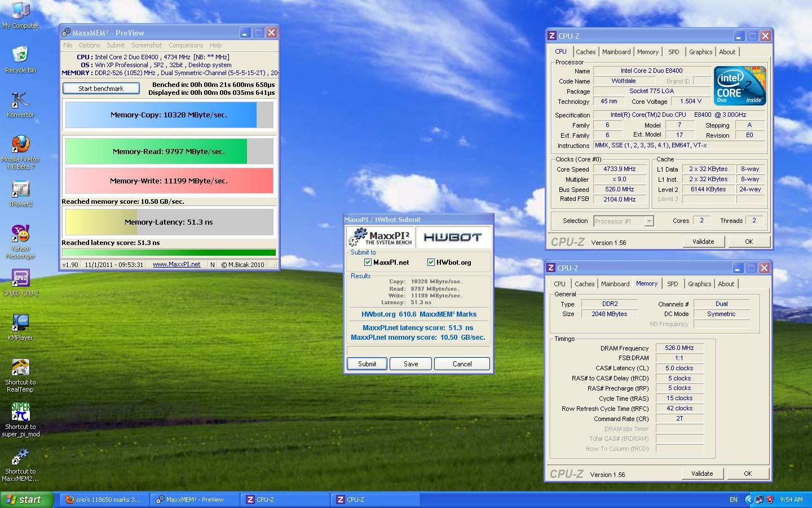Open the Options menu in MaxxMEM²
The height and width of the screenshot is (508, 812).
(x=89, y=45)
